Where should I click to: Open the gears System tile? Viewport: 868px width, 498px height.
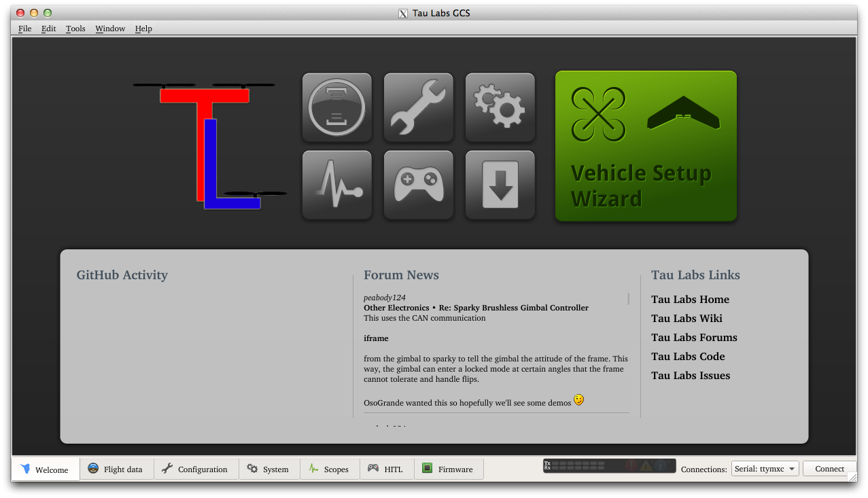(500, 107)
